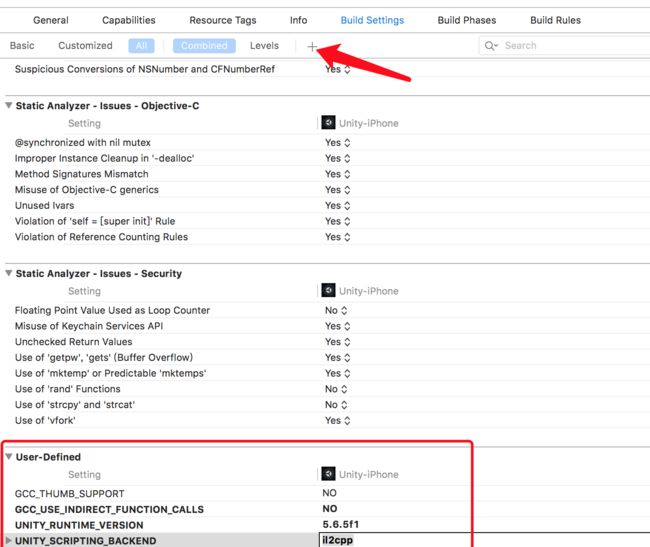The height and width of the screenshot is (547, 650).
Task: Select the UNITY_SCRIPTING_BACKEND setting name
Action: (x=85, y=541)
